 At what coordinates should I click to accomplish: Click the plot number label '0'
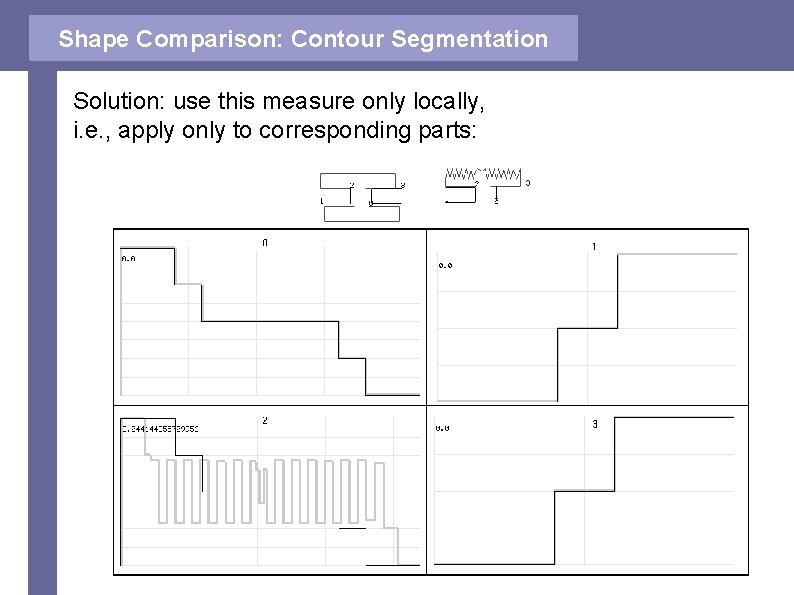(265, 242)
